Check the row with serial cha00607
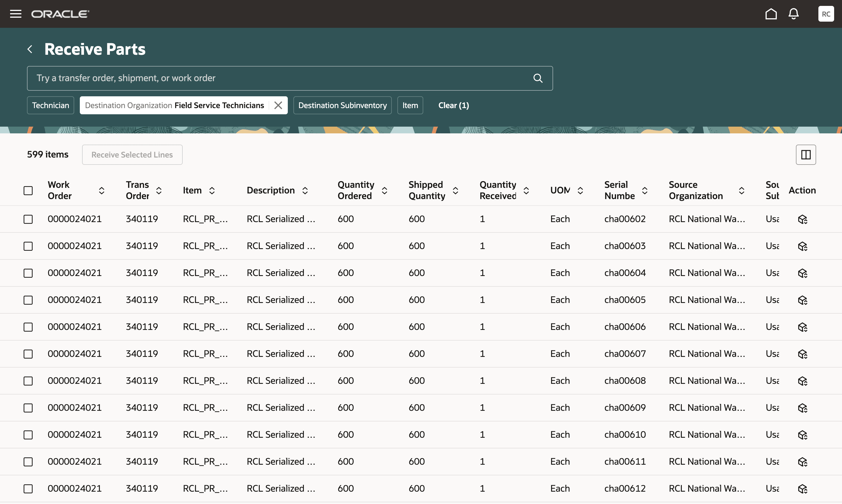The width and height of the screenshot is (842, 504). (28, 354)
